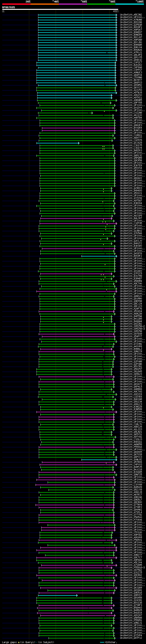Select the UniRef100_C0Z2N8 label

131,113
